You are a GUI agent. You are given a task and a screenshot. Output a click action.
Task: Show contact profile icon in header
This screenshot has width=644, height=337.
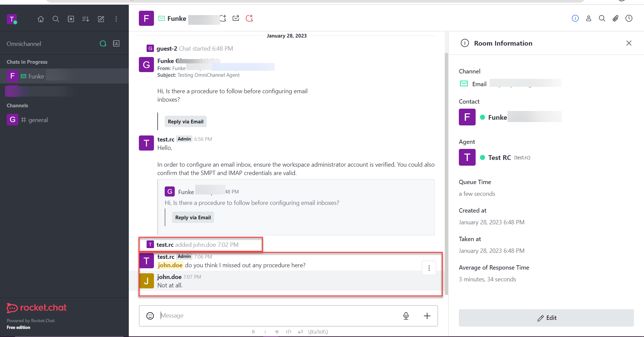click(588, 18)
